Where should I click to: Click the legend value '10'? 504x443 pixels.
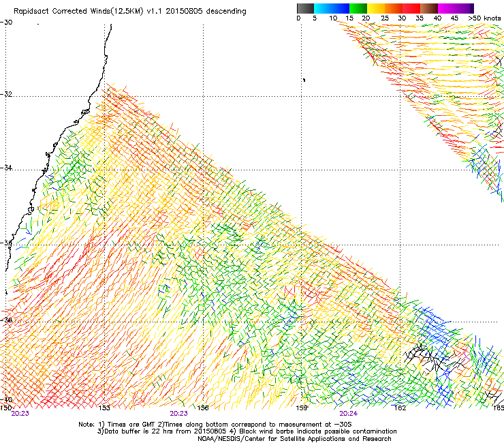pyautogui.click(x=332, y=18)
